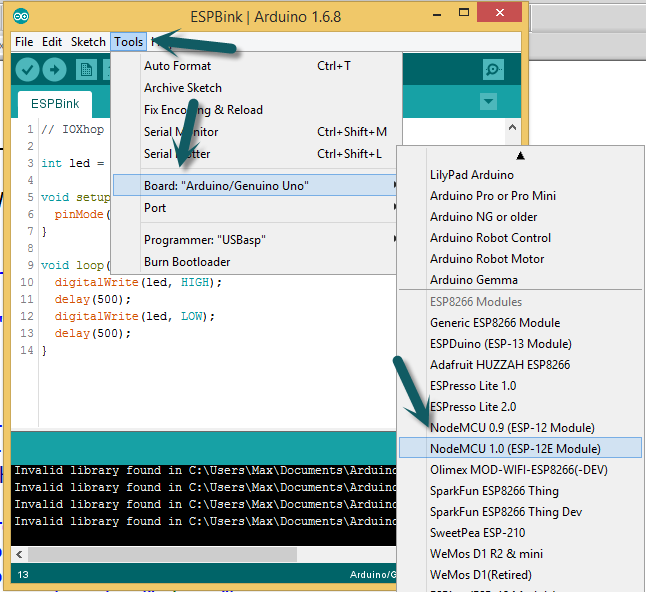Click code line "delay(500);" on line 11
Image resolution: width=646 pixels, height=592 pixels.
[93, 299]
